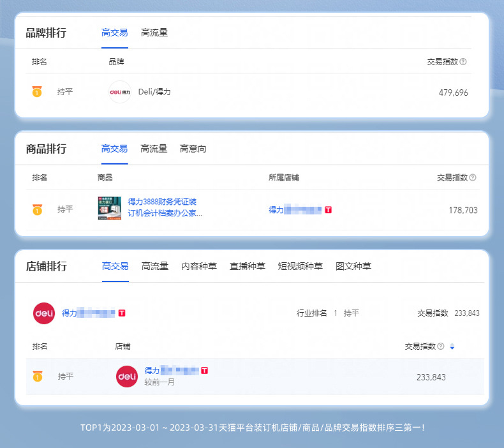Click rank 1 medal in store ranking row

[38, 376]
